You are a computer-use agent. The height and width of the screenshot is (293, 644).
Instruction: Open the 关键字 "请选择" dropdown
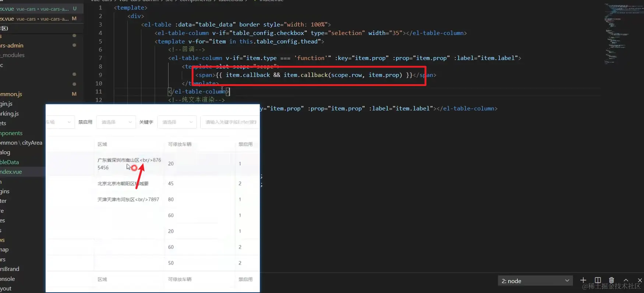click(177, 122)
